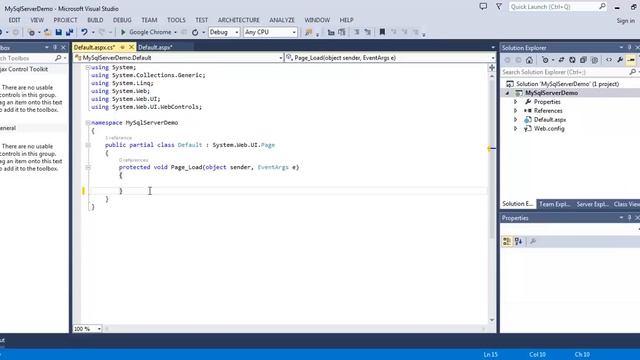Viewport: 640px width, 360px height.
Task: Click the Property Pages wrench icon in Properties panel
Action: [x=533, y=241]
